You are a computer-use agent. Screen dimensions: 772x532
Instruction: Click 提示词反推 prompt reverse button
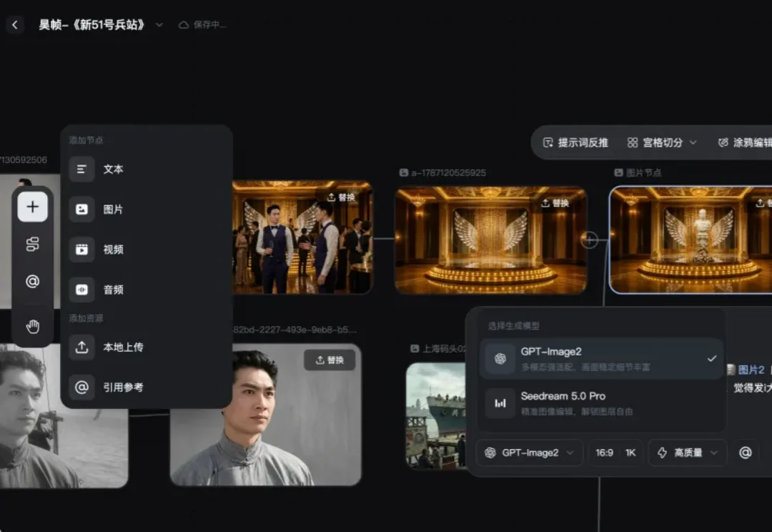pos(575,143)
